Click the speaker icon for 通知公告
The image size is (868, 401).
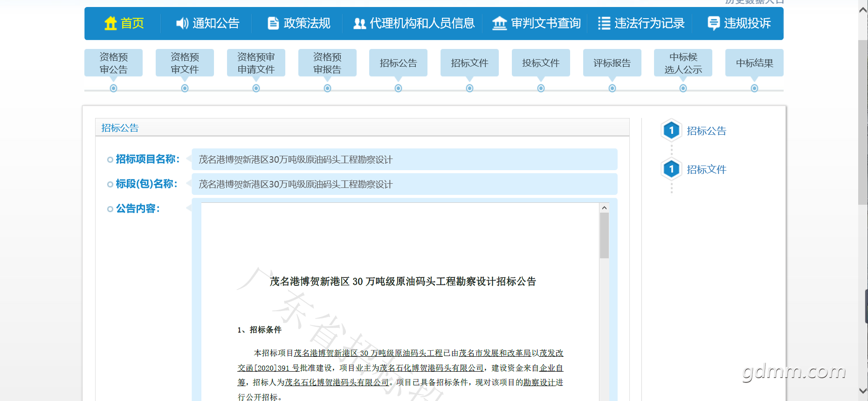point(182,23)
